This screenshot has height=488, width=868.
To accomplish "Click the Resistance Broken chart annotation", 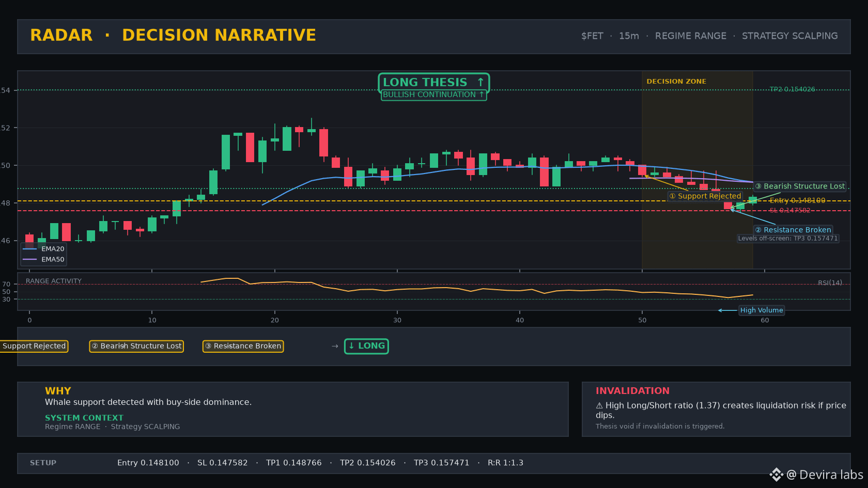I will point(793,230).
